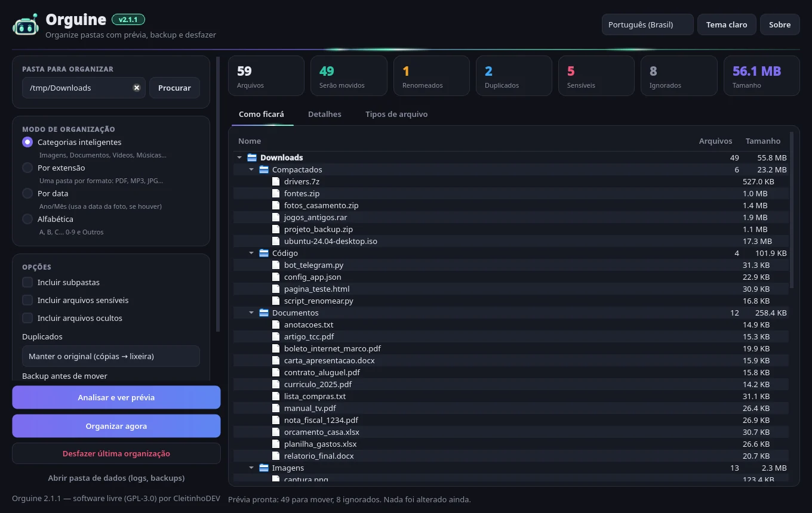Click the file icon beside drivers.7z
This screenshot has height=513, width=812.
tap(276, 181)
